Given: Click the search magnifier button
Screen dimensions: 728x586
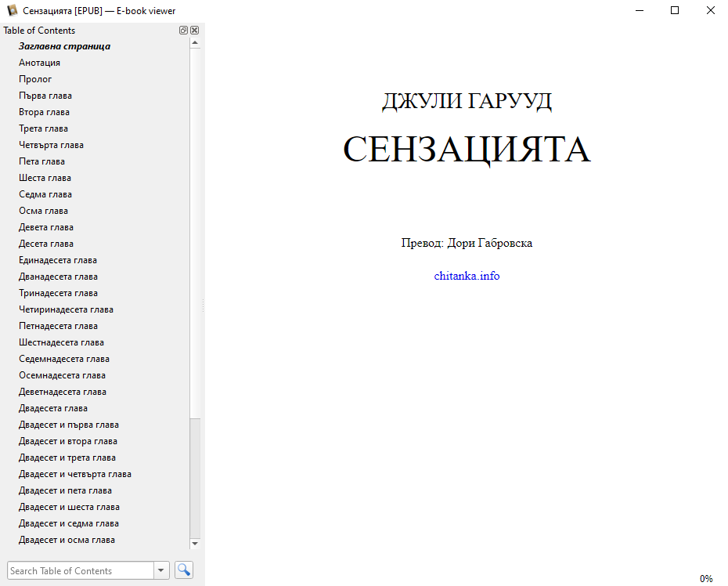Looking at the screenshot, I should pos(184,570).
